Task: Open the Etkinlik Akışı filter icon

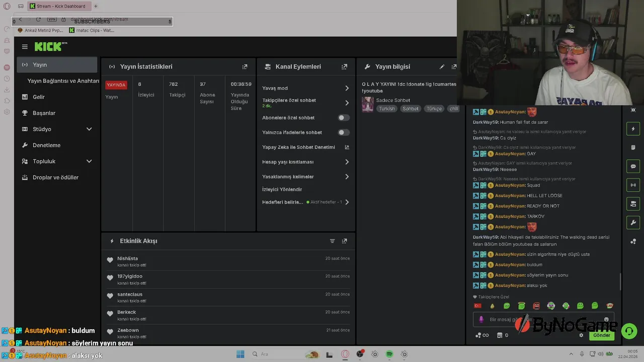Action: coord(332,241)
